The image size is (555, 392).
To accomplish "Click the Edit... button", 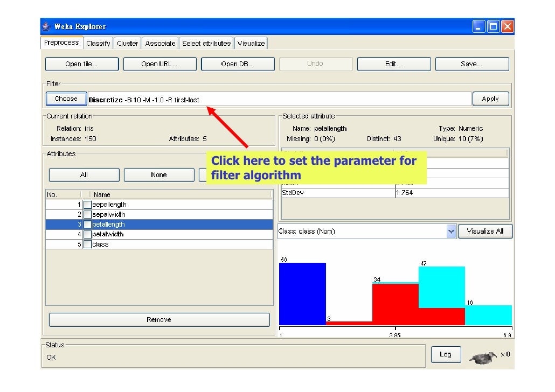I will (x=394, y=64).
